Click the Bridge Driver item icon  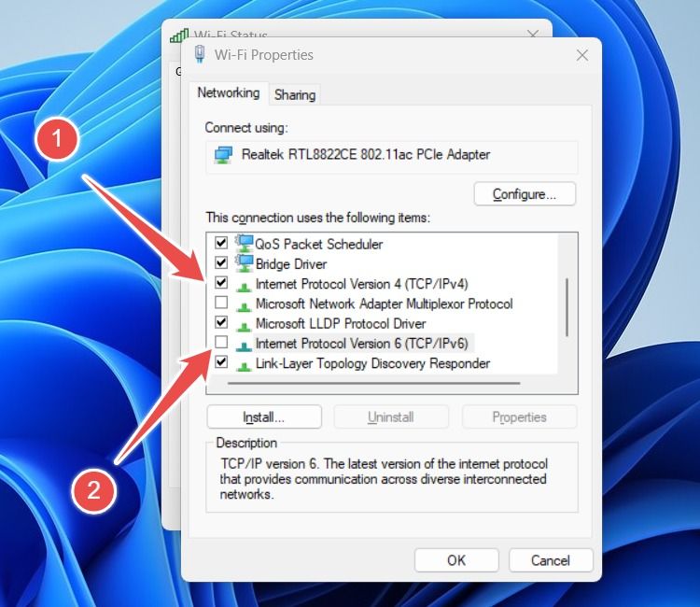[244, 263]
